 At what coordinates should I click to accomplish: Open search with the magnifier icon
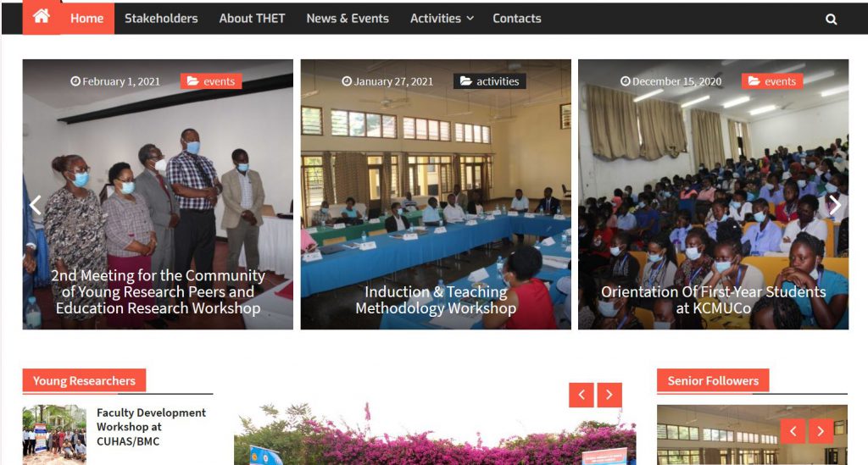[x=831, y=19]
